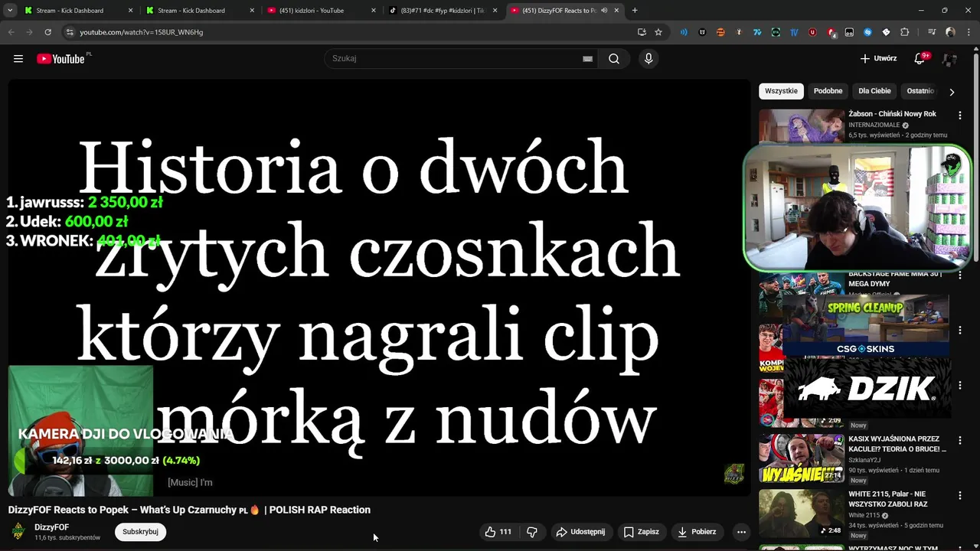Switch to the TikTok #kidzlori tab
Image resolution: width=980 pixels, height=551 pixels.
coord(443,11)
